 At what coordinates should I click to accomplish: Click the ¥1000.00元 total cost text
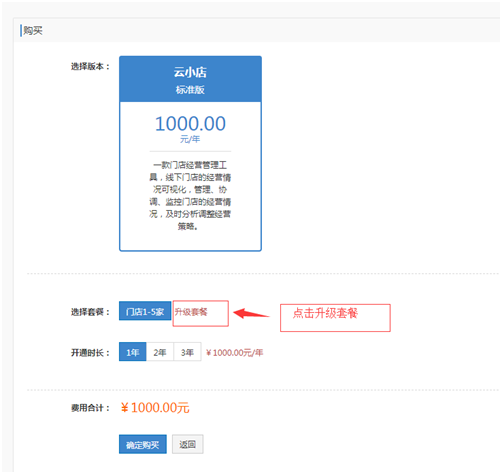(155, 408)
